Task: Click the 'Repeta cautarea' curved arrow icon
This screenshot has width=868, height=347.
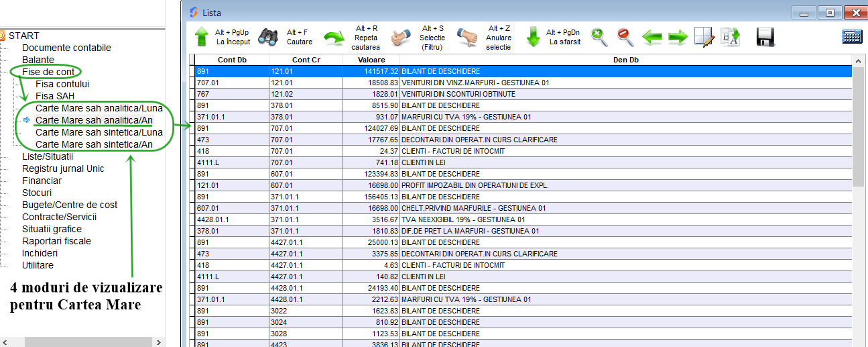Action: point(334,38)
